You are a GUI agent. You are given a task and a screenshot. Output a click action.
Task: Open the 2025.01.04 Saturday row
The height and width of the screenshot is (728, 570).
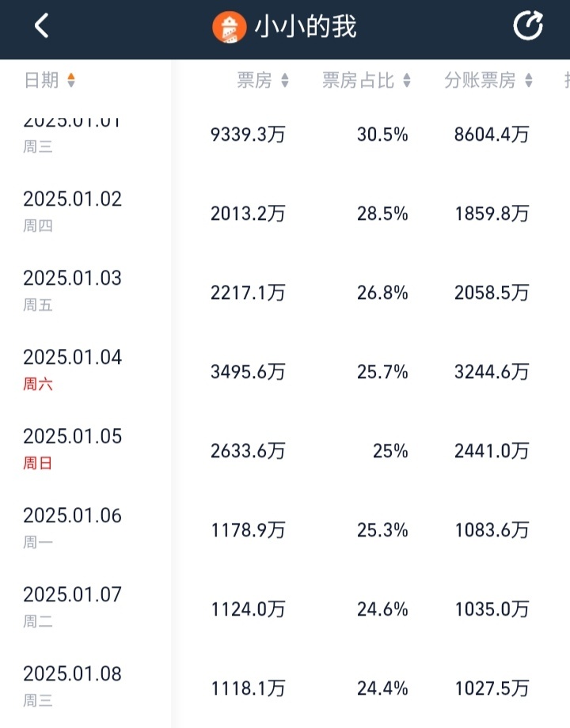(285, 371)
